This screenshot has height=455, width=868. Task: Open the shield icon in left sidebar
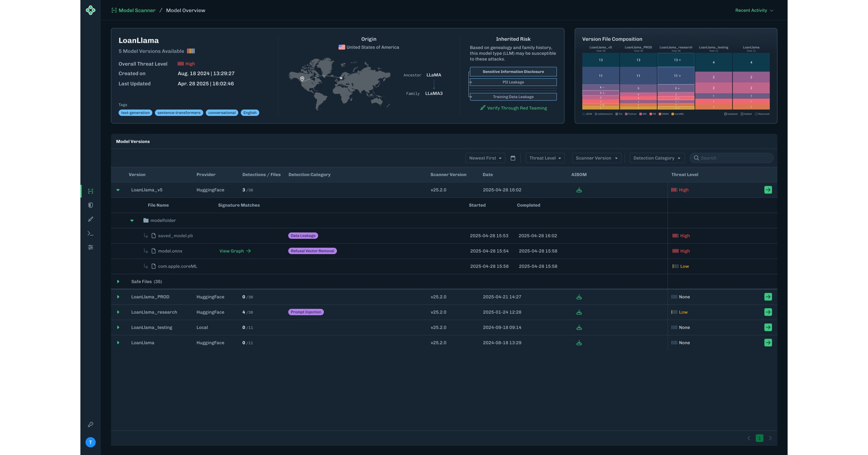point(90,205)
